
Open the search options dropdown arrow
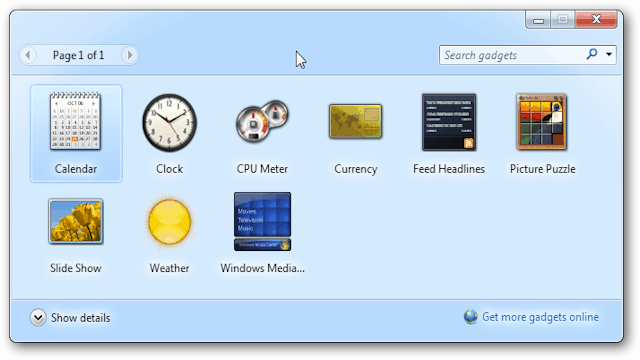609,54
